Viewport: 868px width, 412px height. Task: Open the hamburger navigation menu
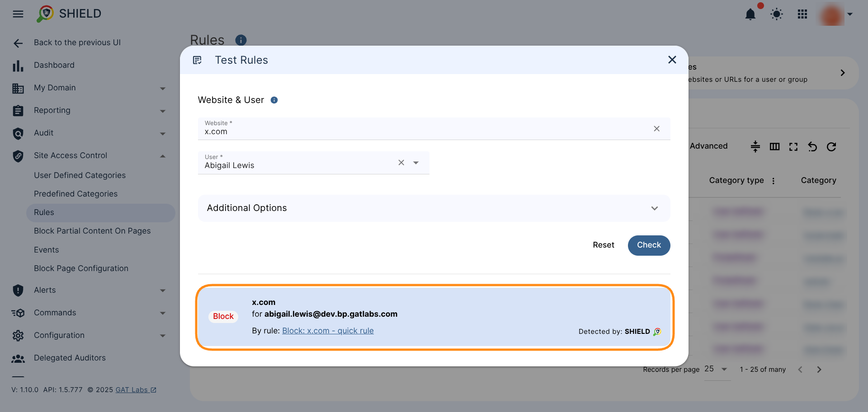[x=18, y=14]
